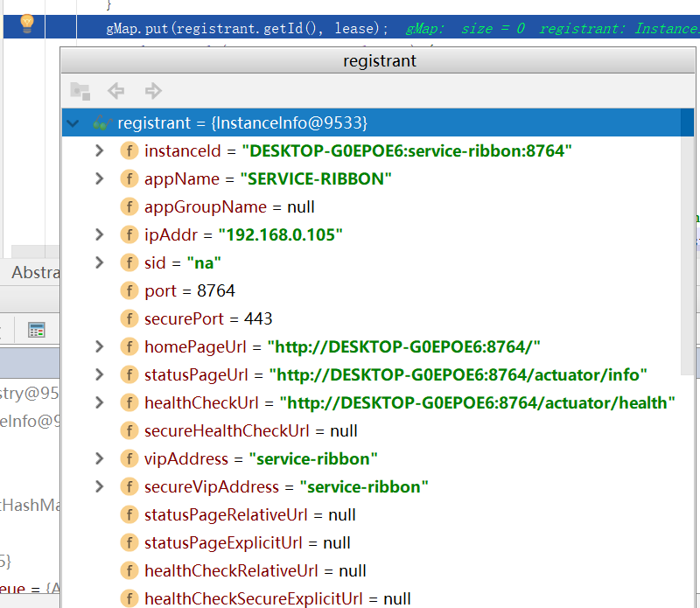Click field icon next to secureVipAddress
This screenshot has width=700, height=608.
129,486
